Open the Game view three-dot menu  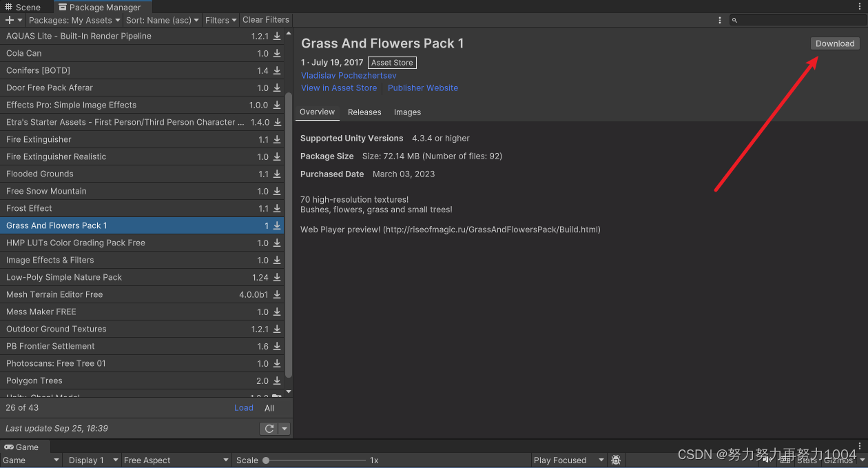tap(860, 447)
